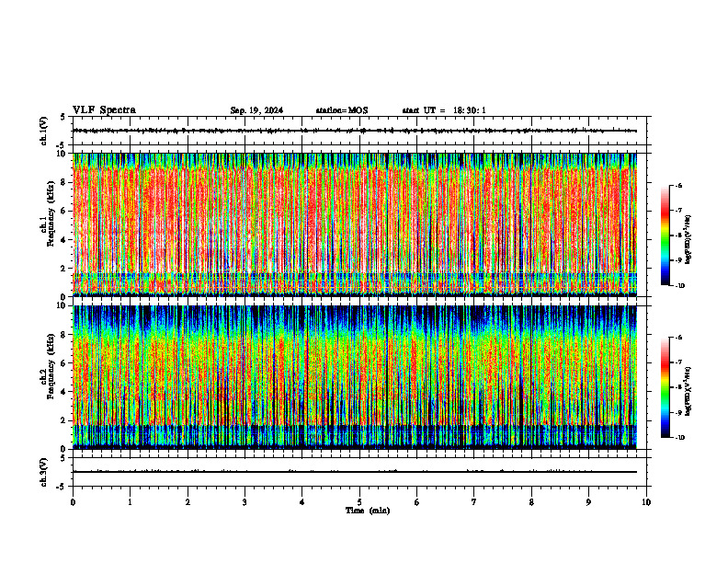Click the "start UT = 18:30: 1" text
Image resolution: width=728 pixels, height=563 pixels.
pos(444,110)
